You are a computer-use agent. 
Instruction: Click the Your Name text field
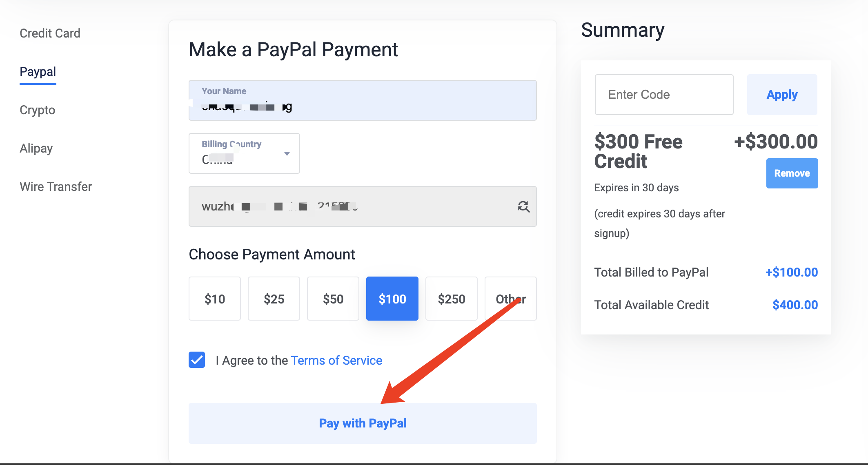pyautogui.click(x=363, y=100)
